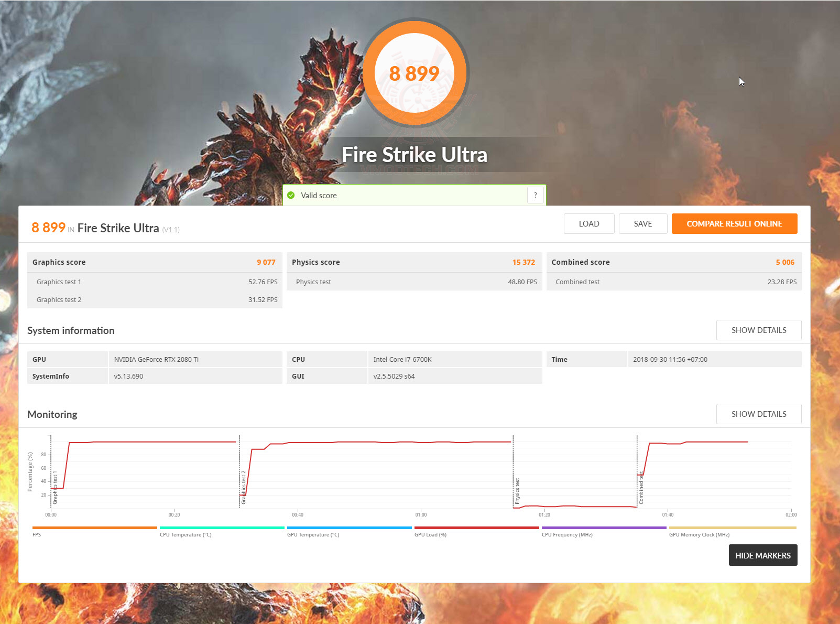Screen dimensions: 840x624
Task: Select the GPU Load (%) legend swatch
Action: point(476,528)
